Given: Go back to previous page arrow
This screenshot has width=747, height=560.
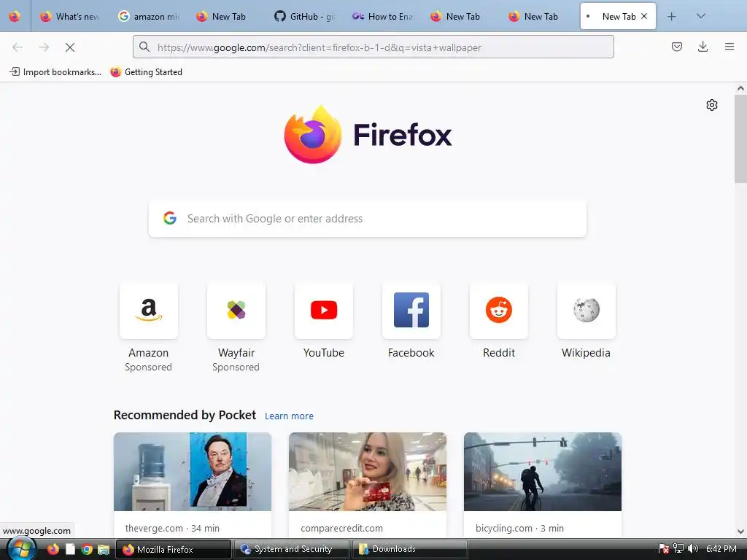Looking at the screenshot, I should tap(18, 47).
